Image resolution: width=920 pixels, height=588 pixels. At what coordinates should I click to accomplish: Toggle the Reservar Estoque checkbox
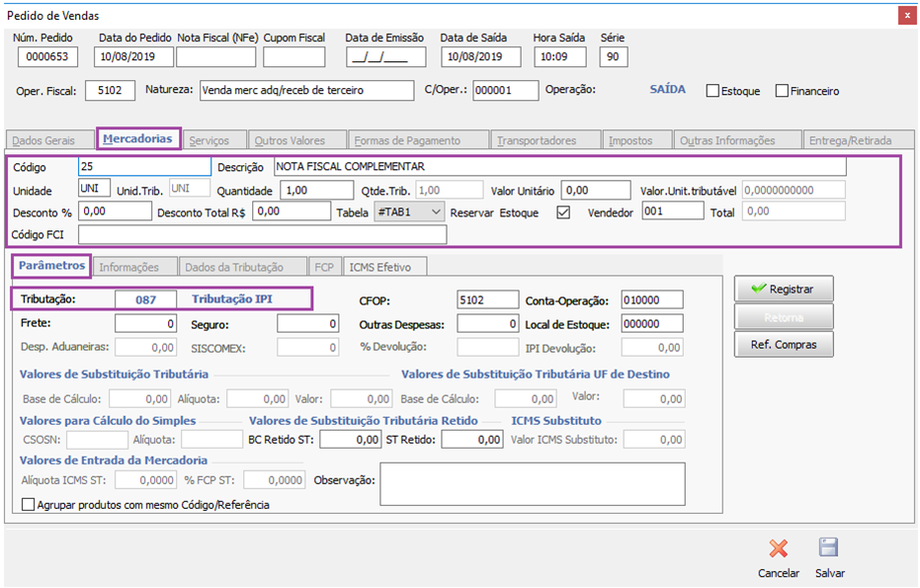point(564,211)
